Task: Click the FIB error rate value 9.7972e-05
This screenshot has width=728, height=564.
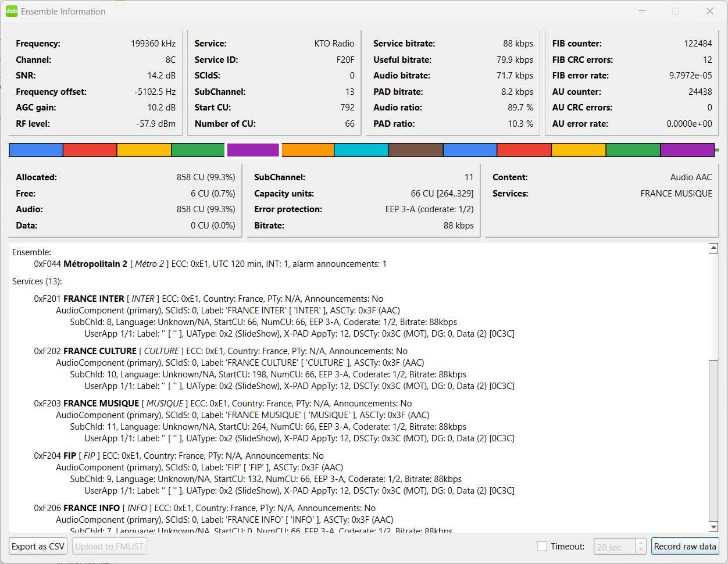Action: [691, 76]
